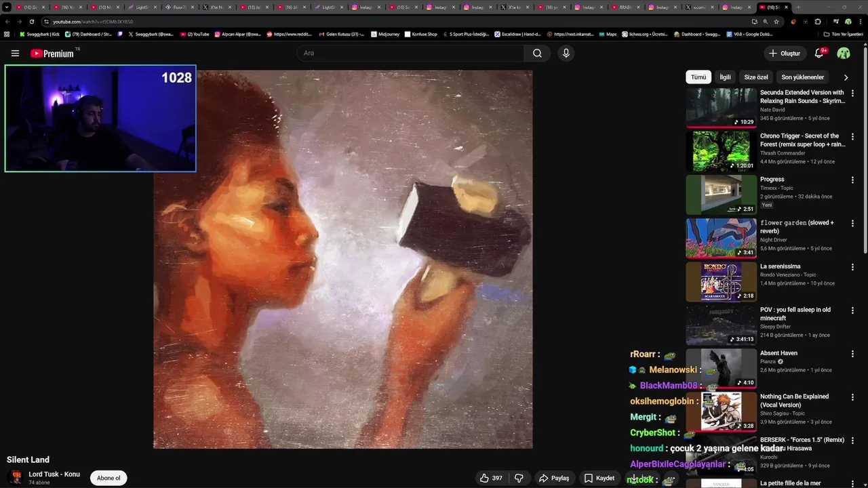Select the Son yüklenenler filter chip
868x488 pixels.
pos(802,77)
